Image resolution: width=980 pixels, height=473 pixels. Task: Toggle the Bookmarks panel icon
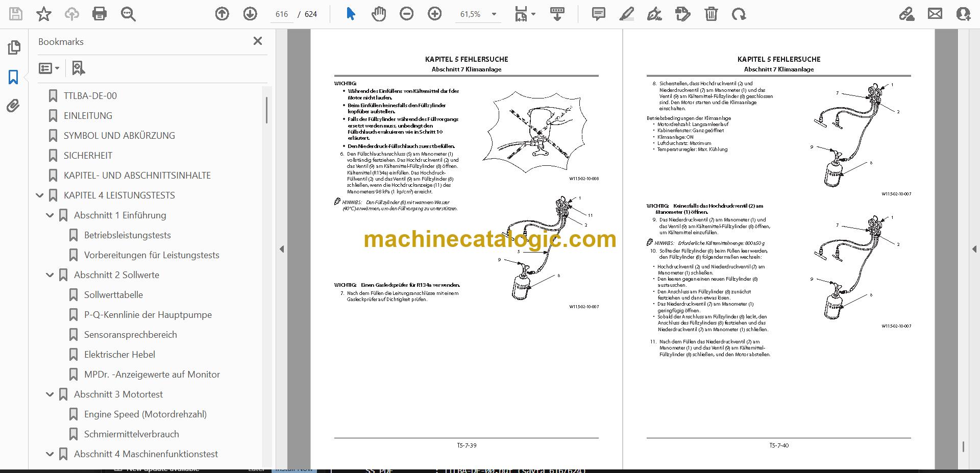point(13,77)
